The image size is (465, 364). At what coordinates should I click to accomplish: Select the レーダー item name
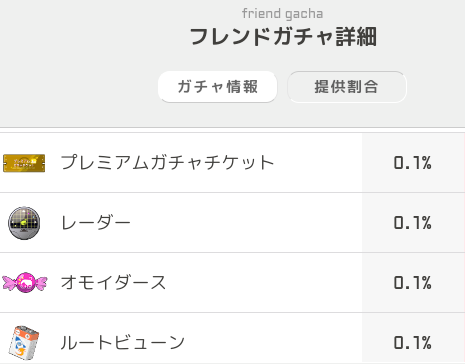coord(95,223)
